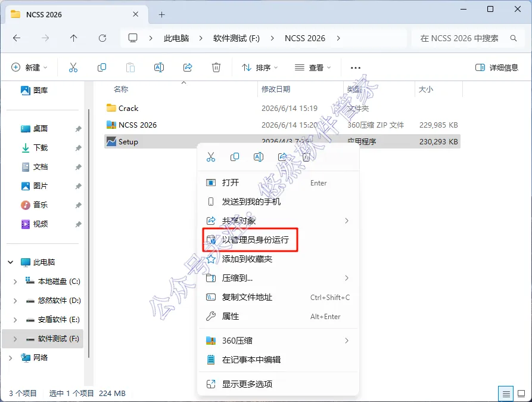Viewport: 532px width, 402px height.
Task: Choose 属性 in context menu
Action: [278, 316]
